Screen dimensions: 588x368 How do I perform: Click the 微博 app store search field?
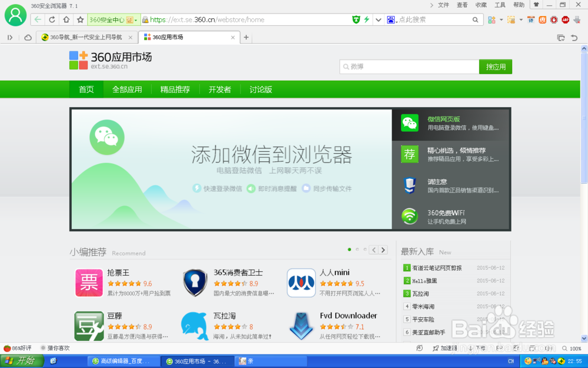coord(409,67)
